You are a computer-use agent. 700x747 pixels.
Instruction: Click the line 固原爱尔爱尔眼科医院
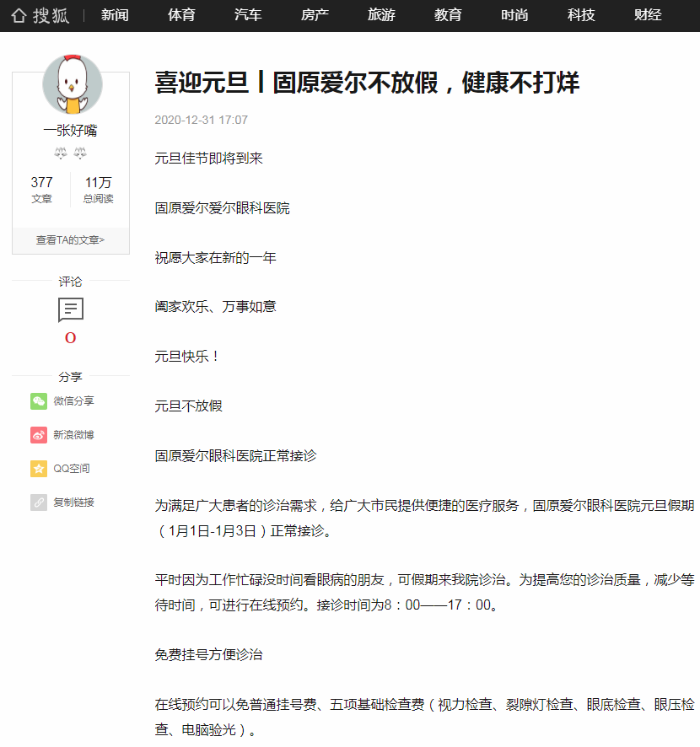tap(222, 208)
